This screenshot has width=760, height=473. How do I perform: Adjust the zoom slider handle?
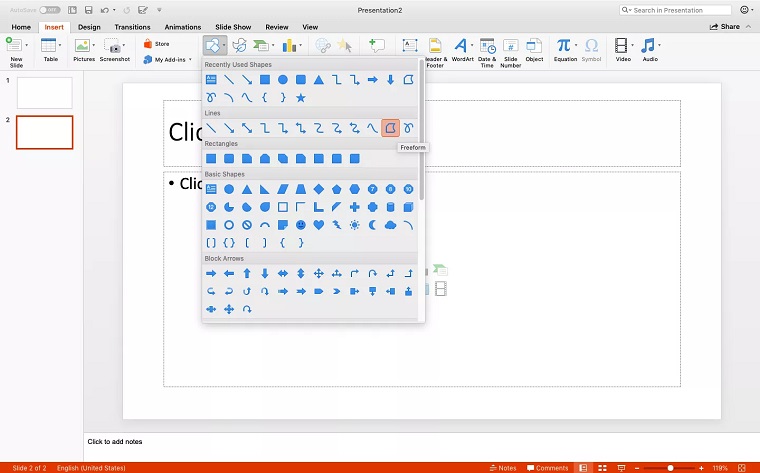point(670,468)
